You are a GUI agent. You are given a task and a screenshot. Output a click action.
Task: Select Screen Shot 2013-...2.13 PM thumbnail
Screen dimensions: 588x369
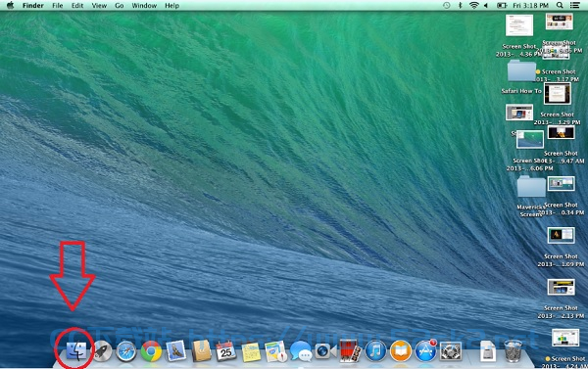[561, 287]
